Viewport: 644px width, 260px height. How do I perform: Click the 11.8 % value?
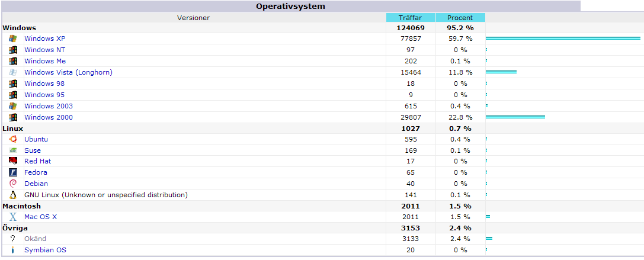tap(460, 72)
